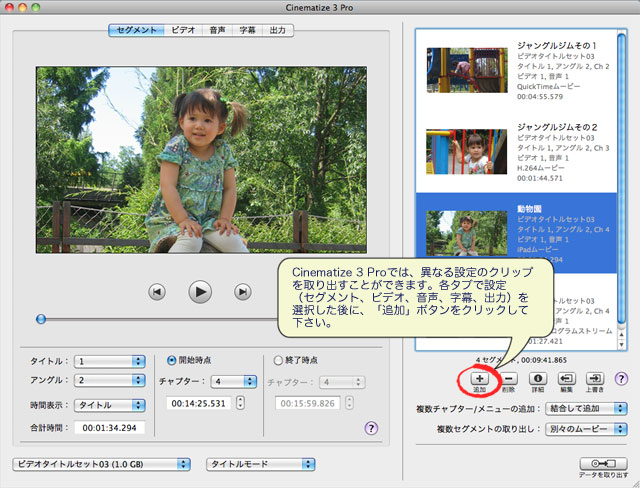Open the 時間表示 dropdown
Viewport: 640px width, 488px height.
(x=109, y=405)
